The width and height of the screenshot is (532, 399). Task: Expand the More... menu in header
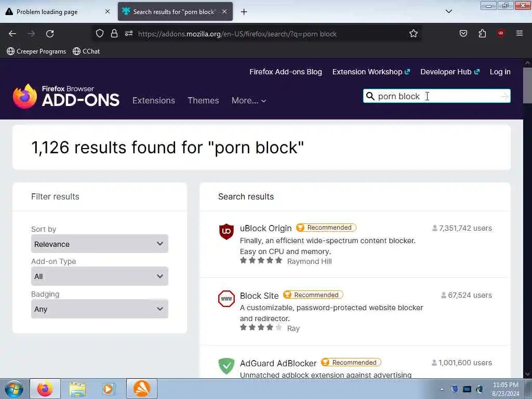(x=249, y=100)
